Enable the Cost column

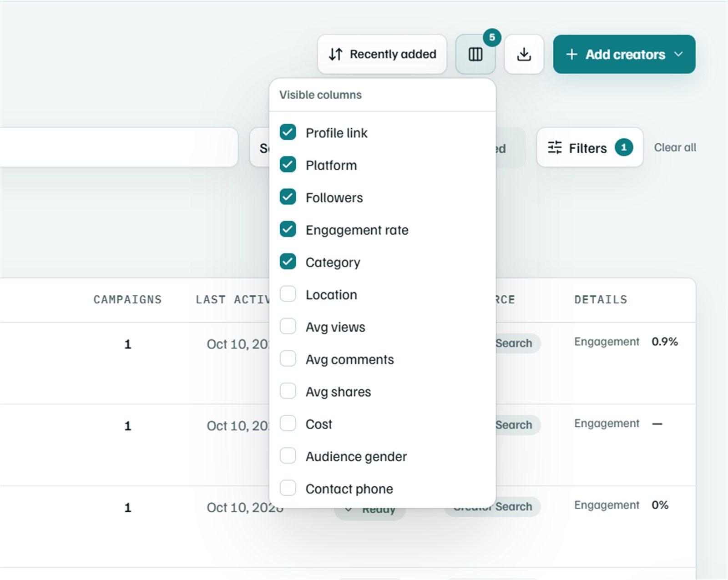tap(288, 423)
